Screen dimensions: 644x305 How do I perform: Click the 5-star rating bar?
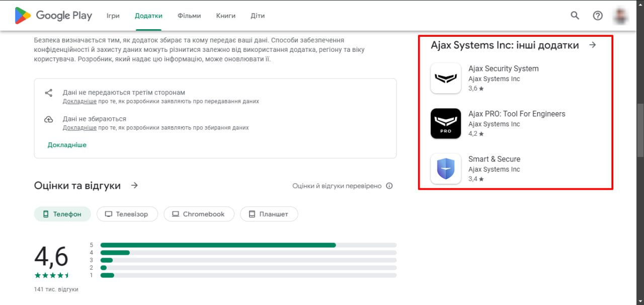(249, 245)
